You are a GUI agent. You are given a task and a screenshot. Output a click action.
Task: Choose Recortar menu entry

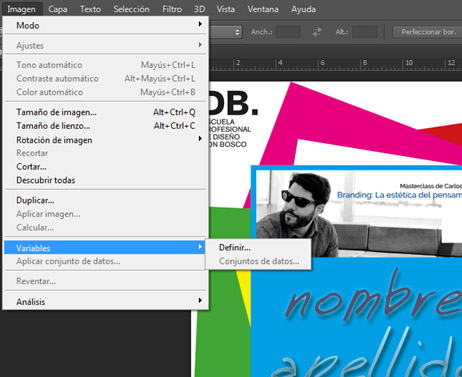click(x=106, y=153)
